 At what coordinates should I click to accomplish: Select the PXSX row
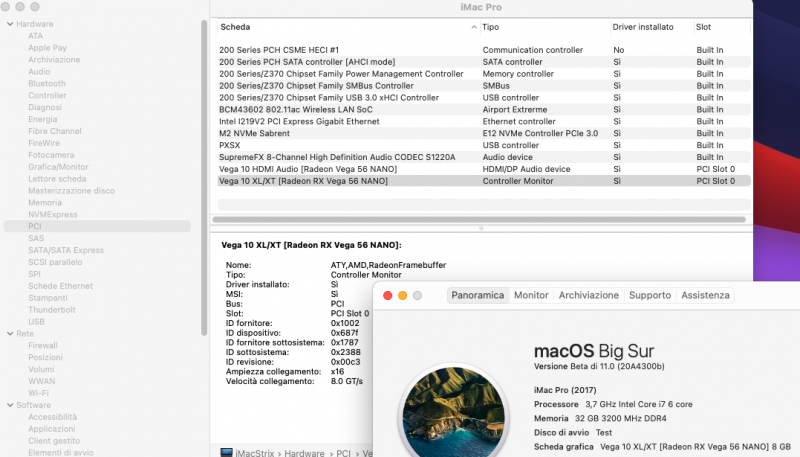click(484, 145)
